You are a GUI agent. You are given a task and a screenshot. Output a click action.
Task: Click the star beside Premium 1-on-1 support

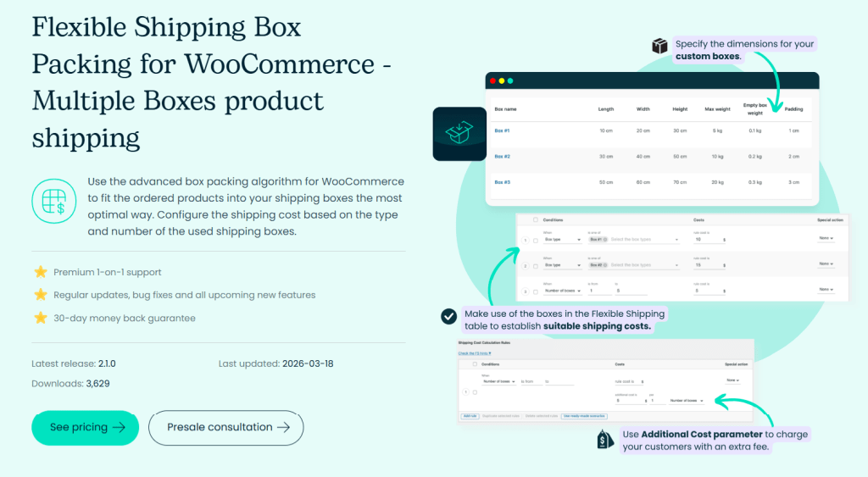41,272
